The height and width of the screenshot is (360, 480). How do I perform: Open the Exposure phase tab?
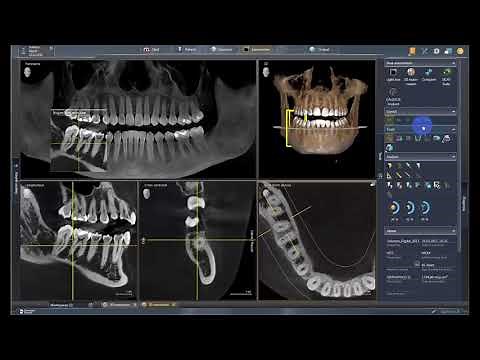221,50
